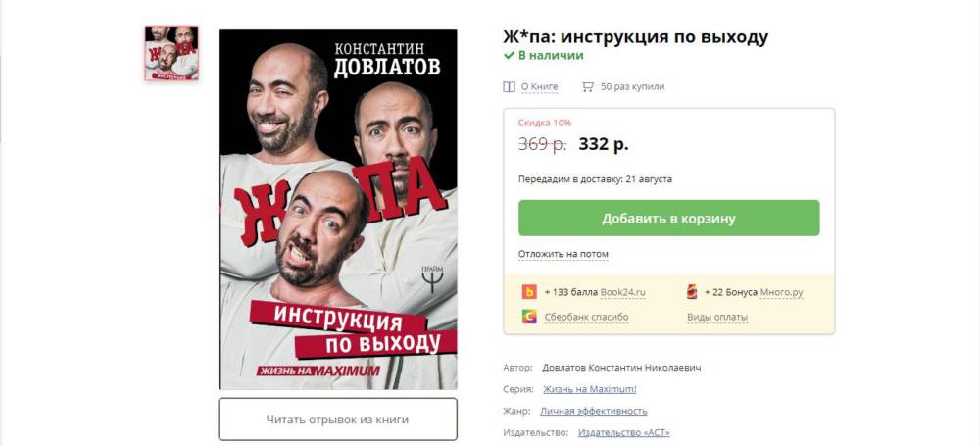Open the Личная эффективность genre link
The width and height of the screenshot is (980, 446).
click(594, 411)
